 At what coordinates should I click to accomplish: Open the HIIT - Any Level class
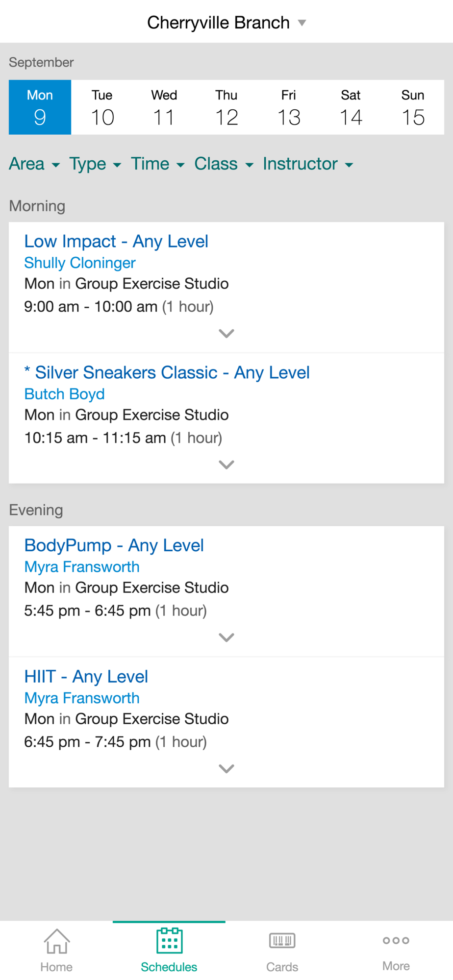point(86,677)
